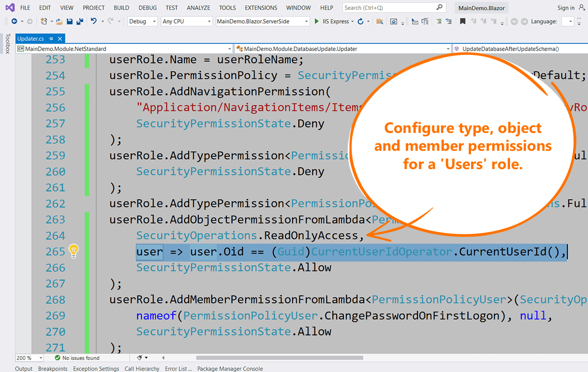Open the BUILD menu
This screenshot has height=372, width=588.
point(121,8)
